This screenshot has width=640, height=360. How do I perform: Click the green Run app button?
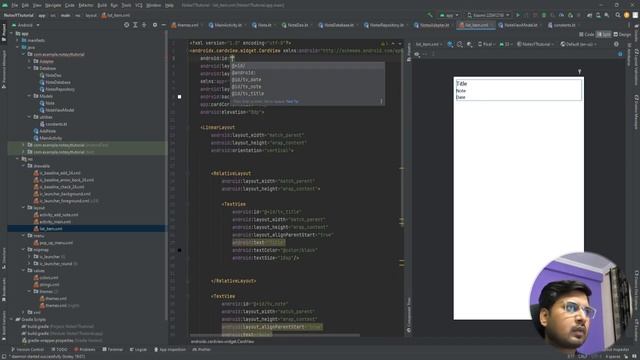[x=518, y=15]
